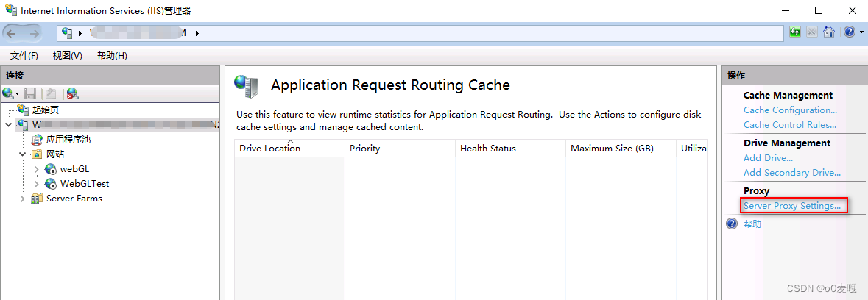The image size is (868, 300).
Task: Click Add Drive... action
Action: click(768, 158)
